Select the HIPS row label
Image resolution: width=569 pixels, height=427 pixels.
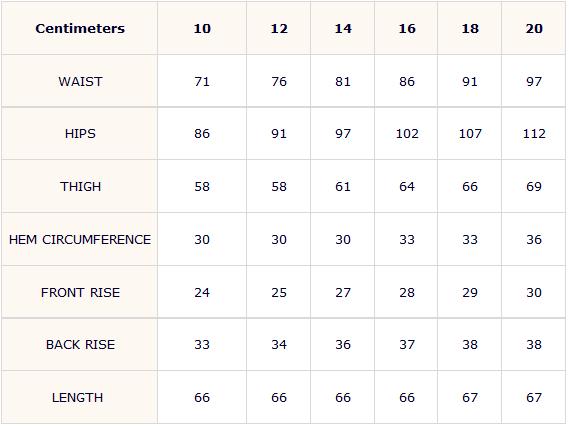click(80, 134)
